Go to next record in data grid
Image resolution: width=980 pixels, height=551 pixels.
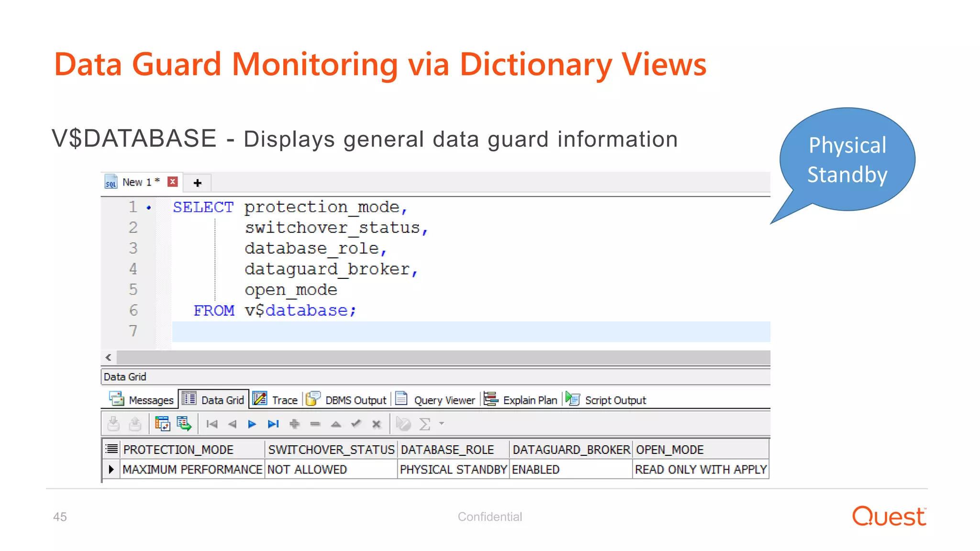click(x=252, y=424)
